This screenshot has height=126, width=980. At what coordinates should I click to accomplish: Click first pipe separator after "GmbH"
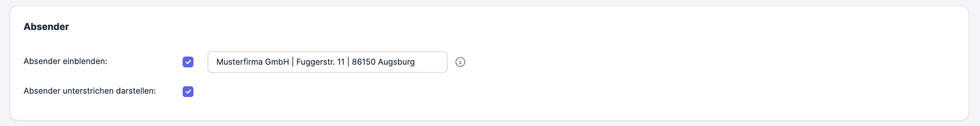point(293,62)
